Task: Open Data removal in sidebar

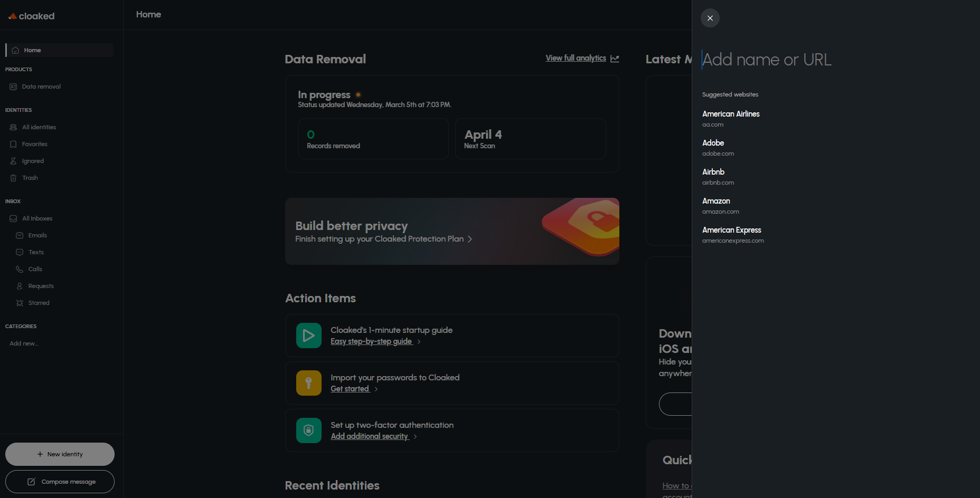Action: 41,87
